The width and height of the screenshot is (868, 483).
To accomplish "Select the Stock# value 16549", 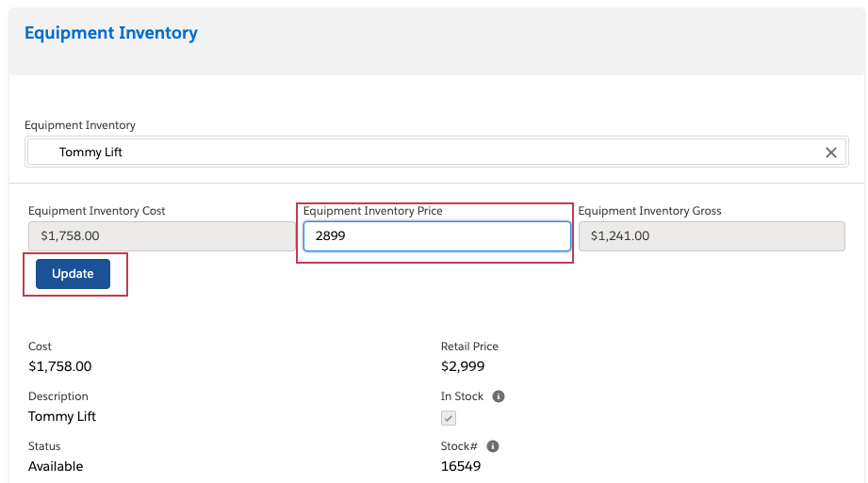I will [x=461, y=466].
